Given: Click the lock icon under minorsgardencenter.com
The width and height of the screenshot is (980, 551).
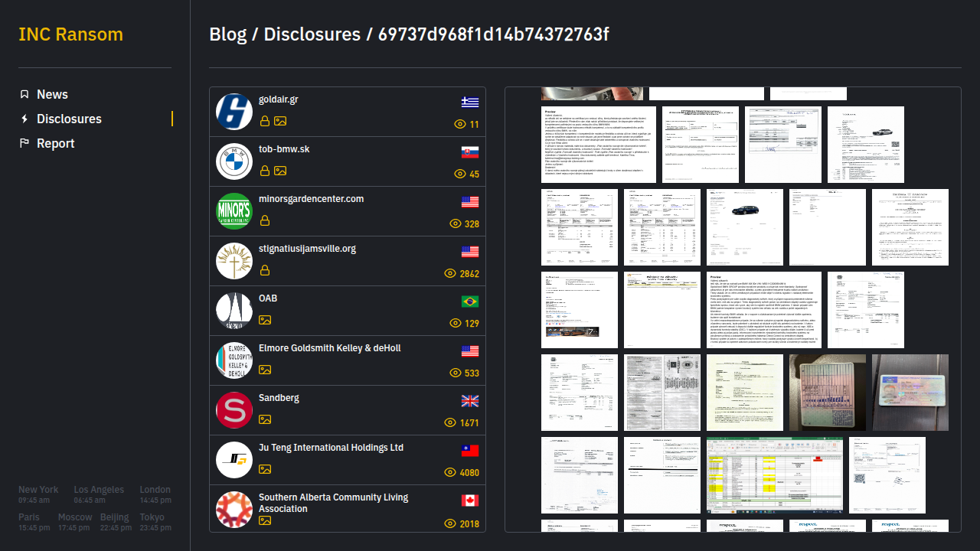Looking at the screenshot, I should (265, 220).
